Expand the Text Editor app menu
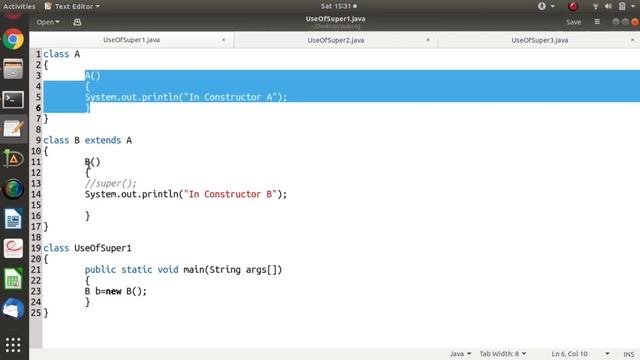Screen dimensions: 640x360 point(72,6)
